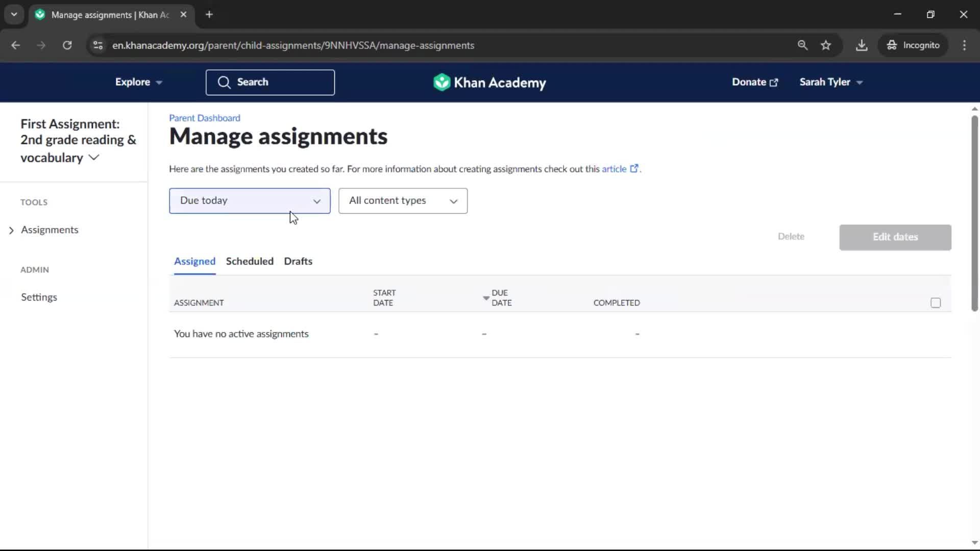Expand the class switcher chevron
This screenshot has width=980, height=551.
pos(94,158)
